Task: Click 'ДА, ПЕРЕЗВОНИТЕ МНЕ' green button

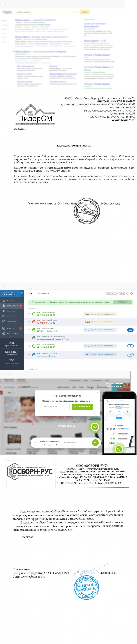Action: point(82,407)
